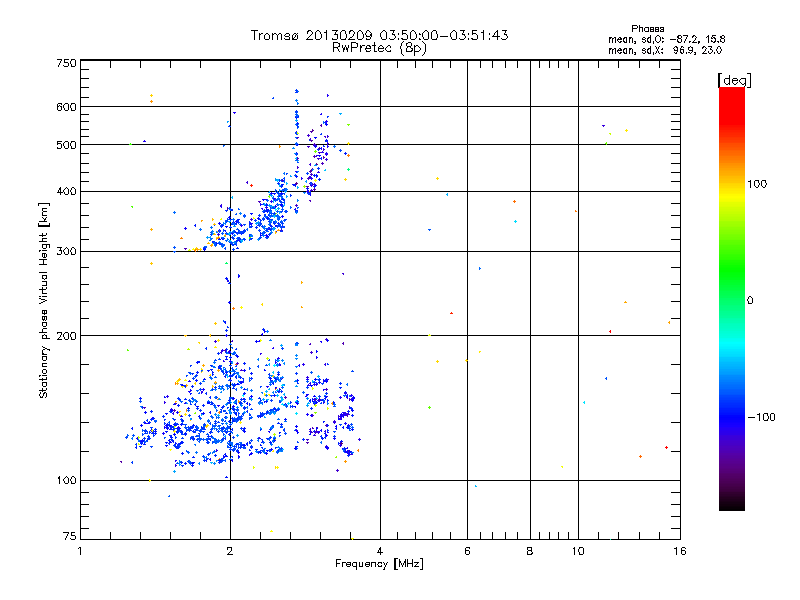Viewport: 800px width, 600px height.
Task: Click the height axis tick label '600'
Action: pyautogui.click(x=66, y=107)
